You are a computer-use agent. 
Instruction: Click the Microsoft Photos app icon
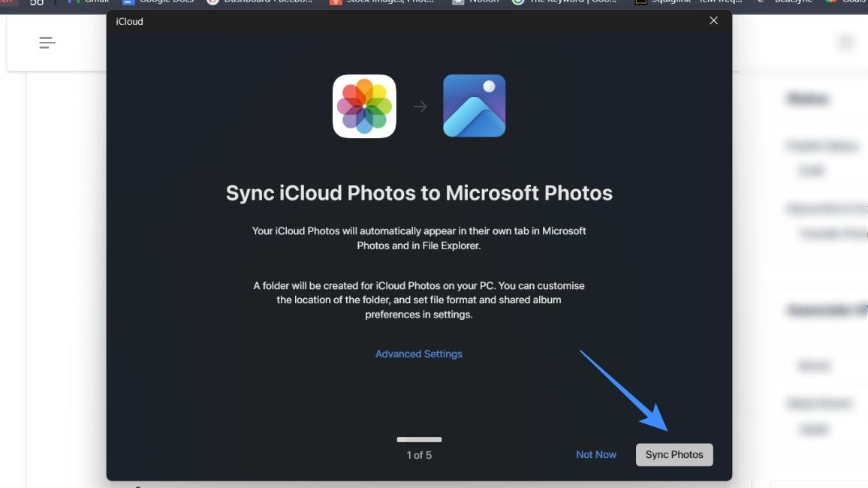475,106
